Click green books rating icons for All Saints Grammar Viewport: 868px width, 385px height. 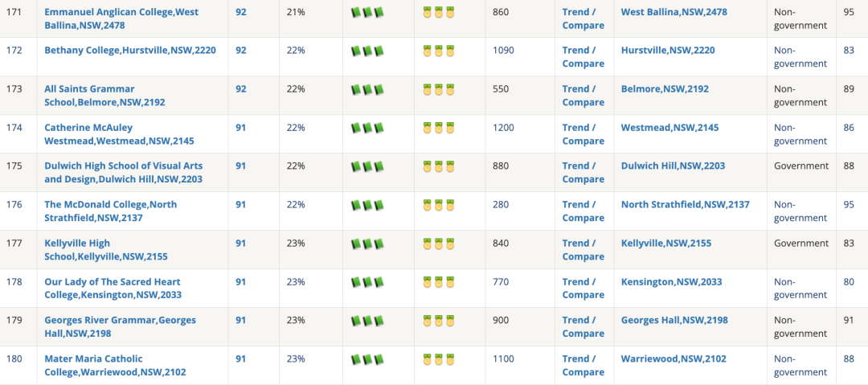(367, 89)
